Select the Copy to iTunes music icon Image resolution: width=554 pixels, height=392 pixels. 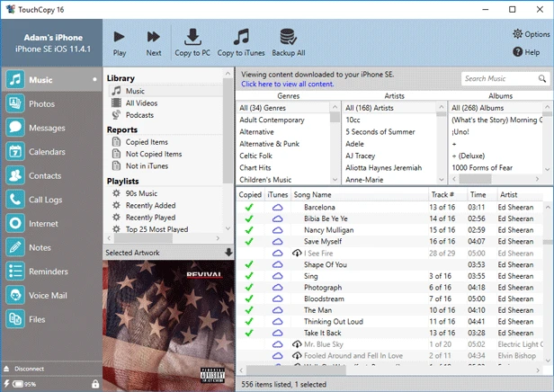click(241, 37)
